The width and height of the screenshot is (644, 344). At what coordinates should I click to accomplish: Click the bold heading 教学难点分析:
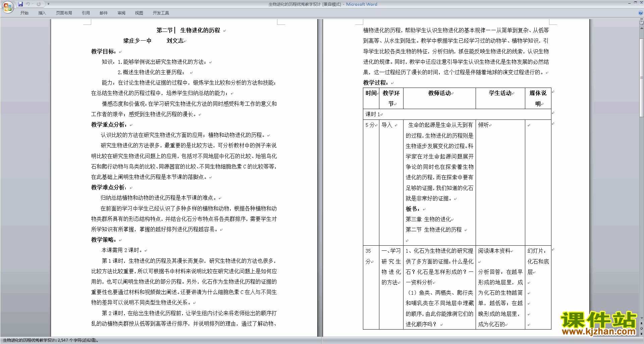pos(109,187)
